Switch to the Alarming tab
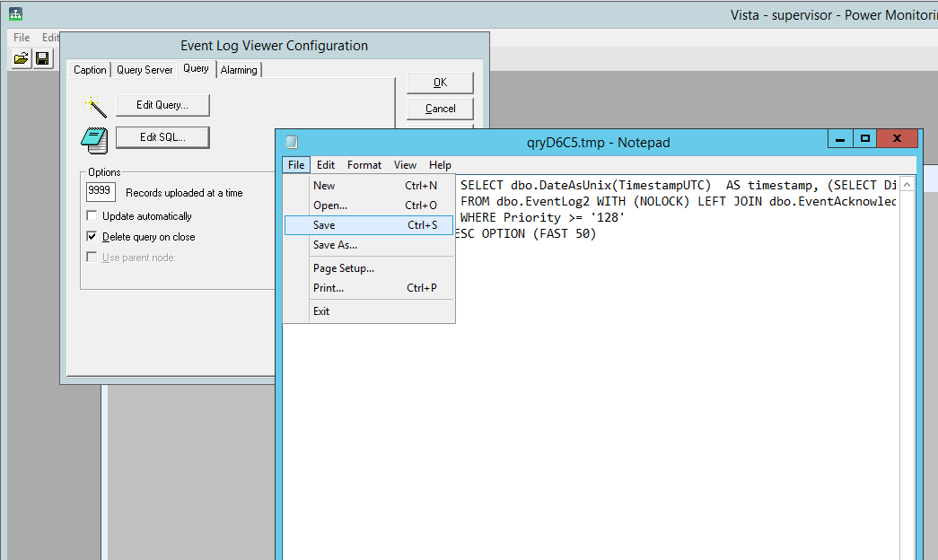This screenshot has height=560, width=938. point(239,70)
